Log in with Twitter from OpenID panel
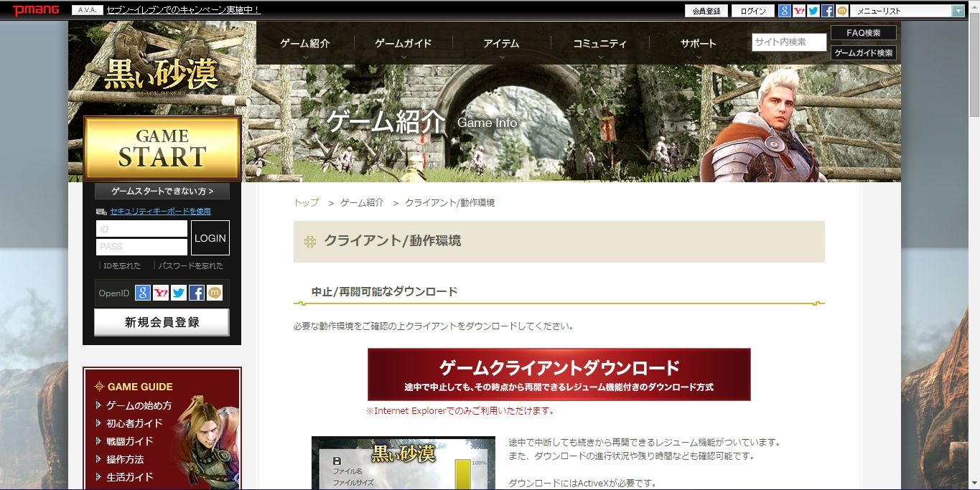Viewport: 980px width, 490px height. pyautogui.click(x=179, y=293)
